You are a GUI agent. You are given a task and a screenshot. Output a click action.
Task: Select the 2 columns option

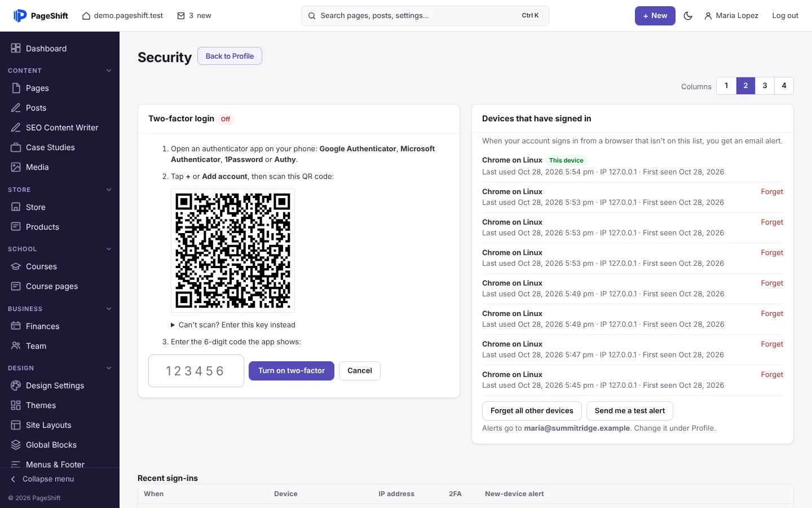[x=745, y=86]
